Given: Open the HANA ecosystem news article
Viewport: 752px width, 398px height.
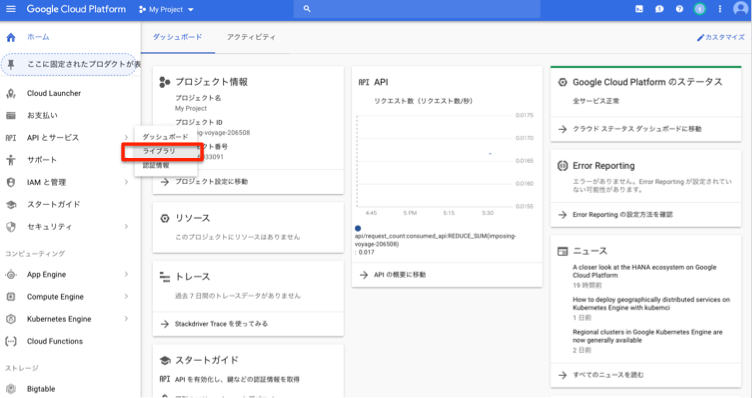Looking at the screenshot, I should click(x=644, y=271).
